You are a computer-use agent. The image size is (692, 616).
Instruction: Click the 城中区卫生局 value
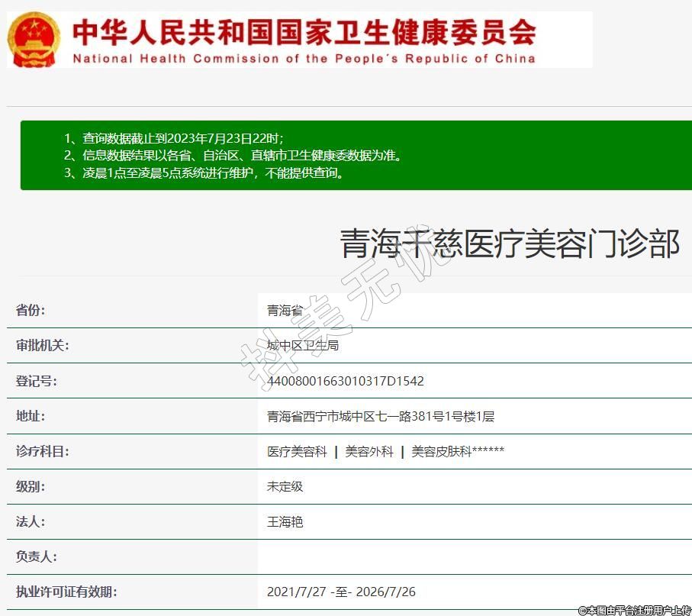point(302,345)
